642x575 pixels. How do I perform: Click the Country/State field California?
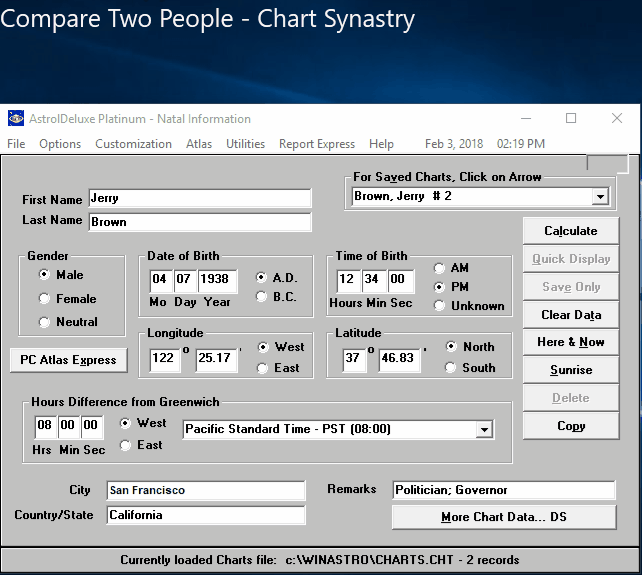coord(206,515)
